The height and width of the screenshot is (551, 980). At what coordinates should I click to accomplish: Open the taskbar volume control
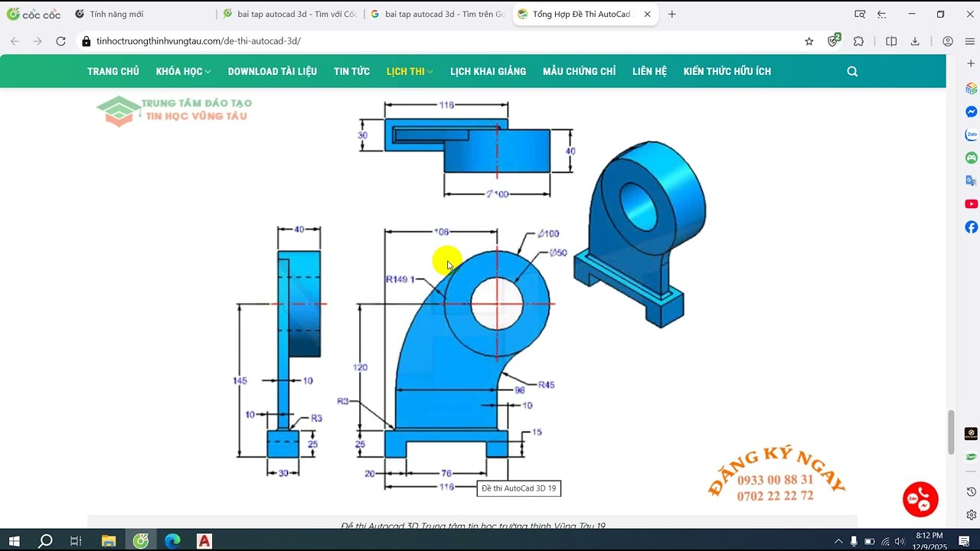[x=900, y=541]
